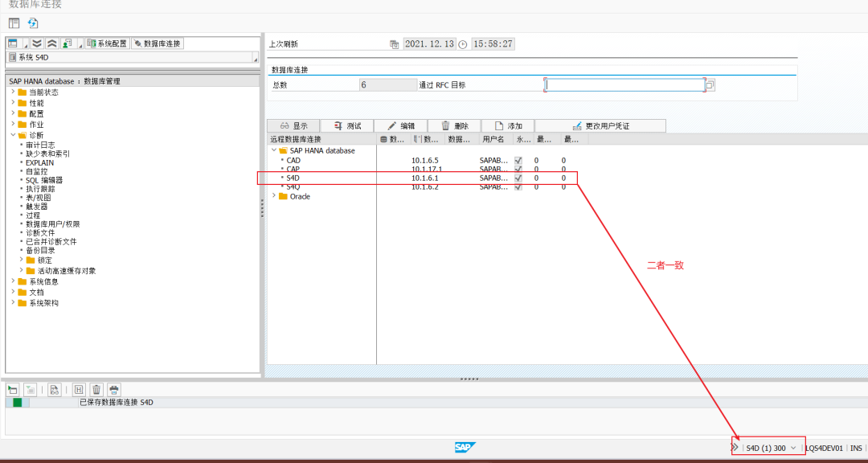868x463 pixels.
Task: Toggle permanent checkbox in S4D row
Action: point(518,178)
